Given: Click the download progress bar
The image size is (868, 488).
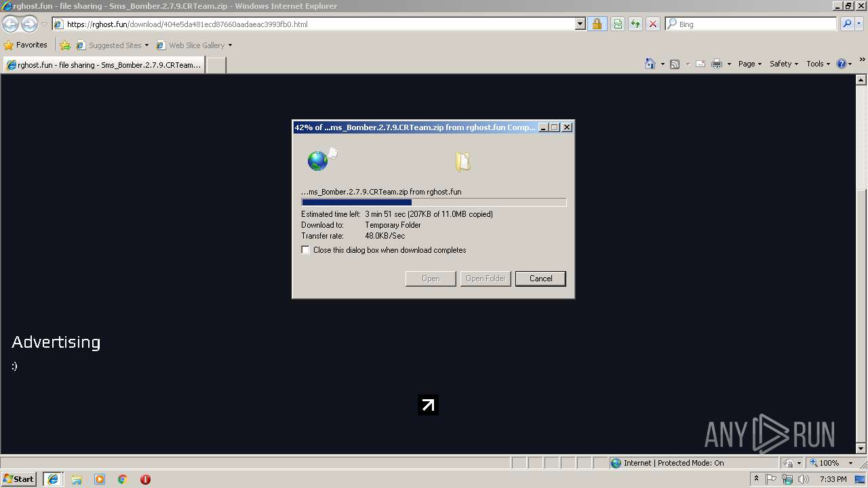Looking at the screenshot, I should pos(434,202).
